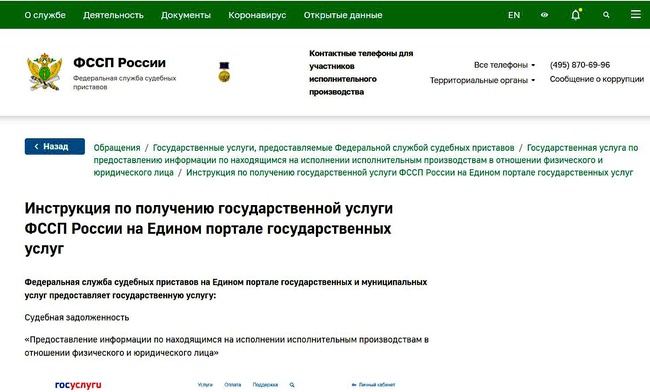This screenshot has width=650, height=392.
Task: Open the "Коронавирус" section
Action: [x=257, y=15]
